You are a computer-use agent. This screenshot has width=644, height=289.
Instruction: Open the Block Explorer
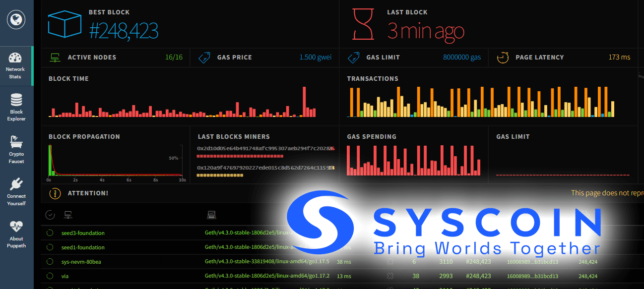coord(16,107)
